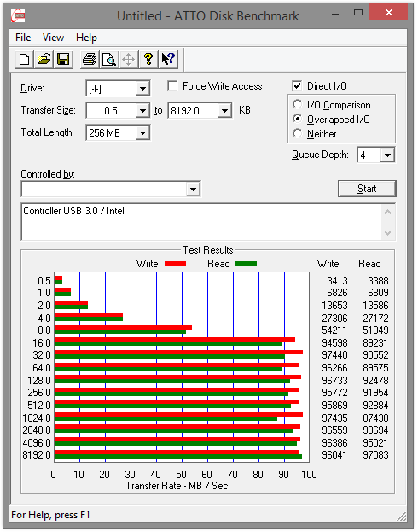This screenshot has height=532, width=418.
Task: Click the 'For Help, press F1' status text
Action: pyautogui.click(x=50, y=515)
